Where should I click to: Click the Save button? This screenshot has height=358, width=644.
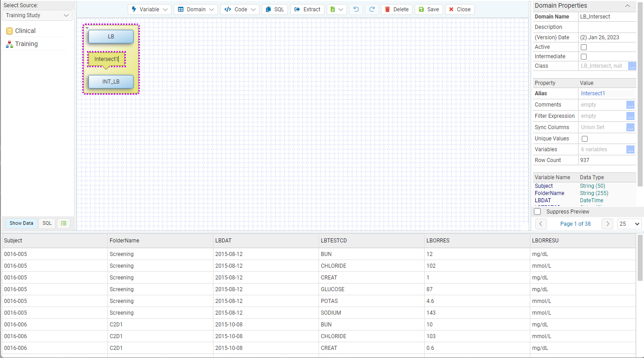429,9
